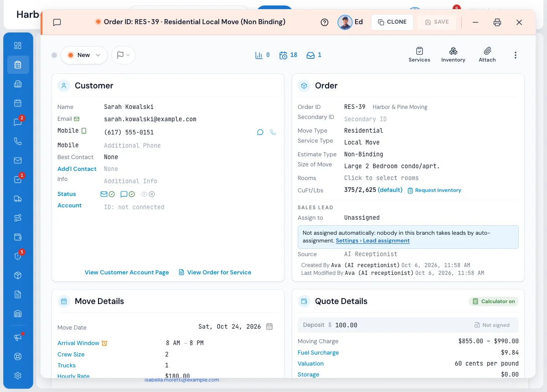This screenshot has width=547, height=392.
Task: Click the SAVE button
Action: [437, 22]
